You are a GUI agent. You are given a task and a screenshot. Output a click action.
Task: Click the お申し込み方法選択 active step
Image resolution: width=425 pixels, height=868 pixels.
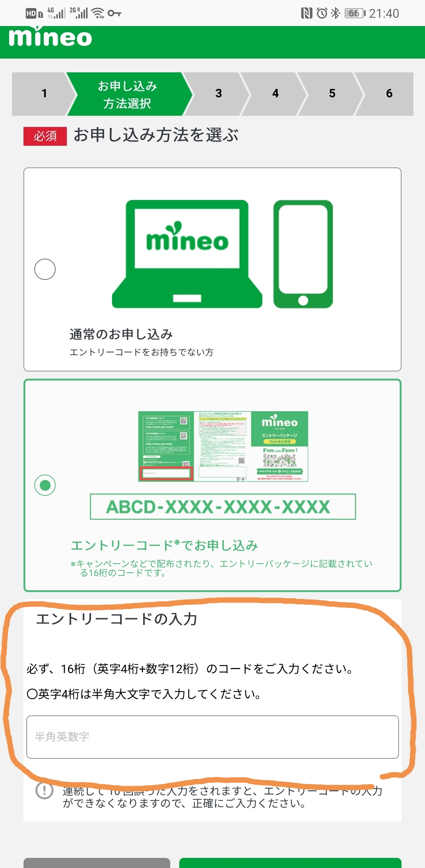click(x=127, y=94)
